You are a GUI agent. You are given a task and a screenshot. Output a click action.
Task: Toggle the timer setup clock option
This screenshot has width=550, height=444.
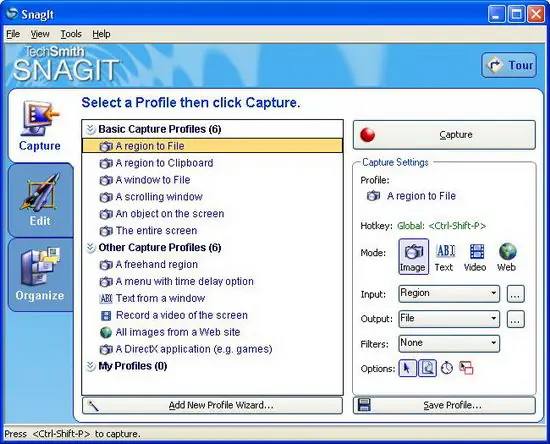(x=447, y=368)
